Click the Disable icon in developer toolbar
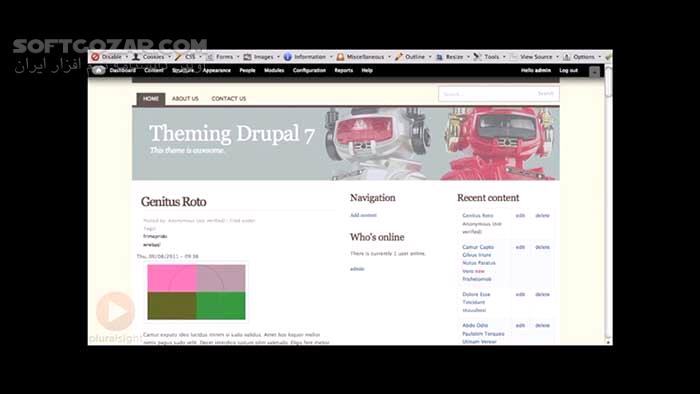This screenshot has height=394, width=700. pyautogui.click(x=95, y=57)
